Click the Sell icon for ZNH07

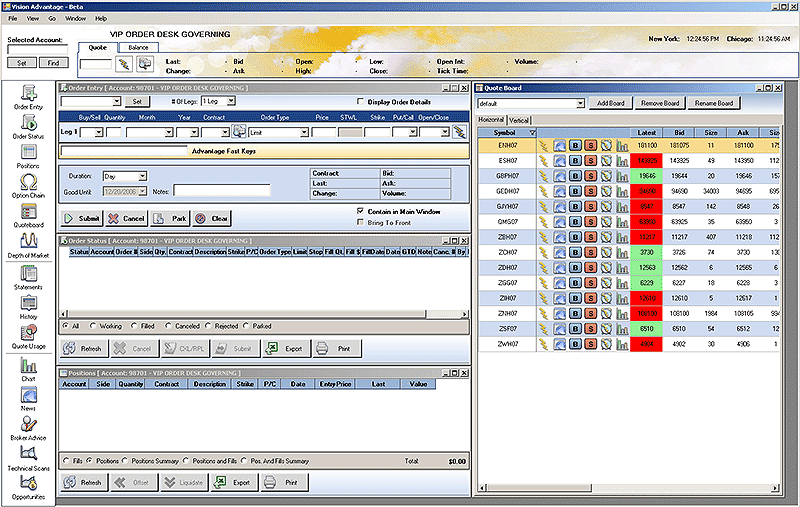[x=591, y=313]
